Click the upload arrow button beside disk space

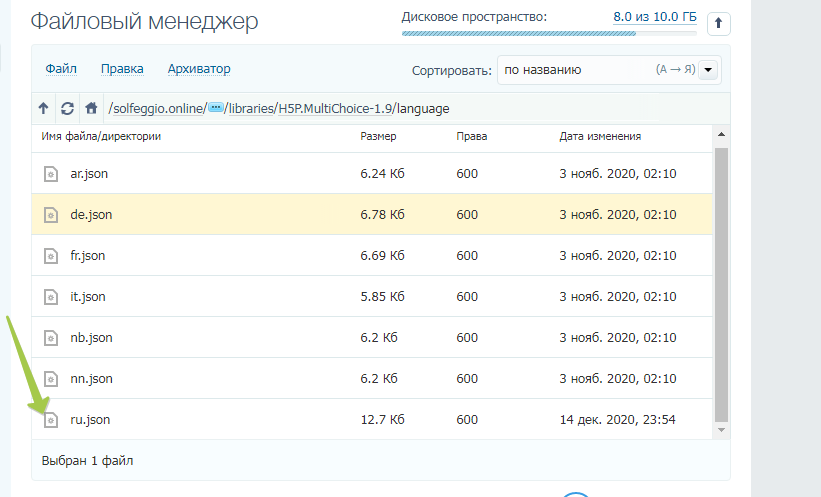[718, 24]
